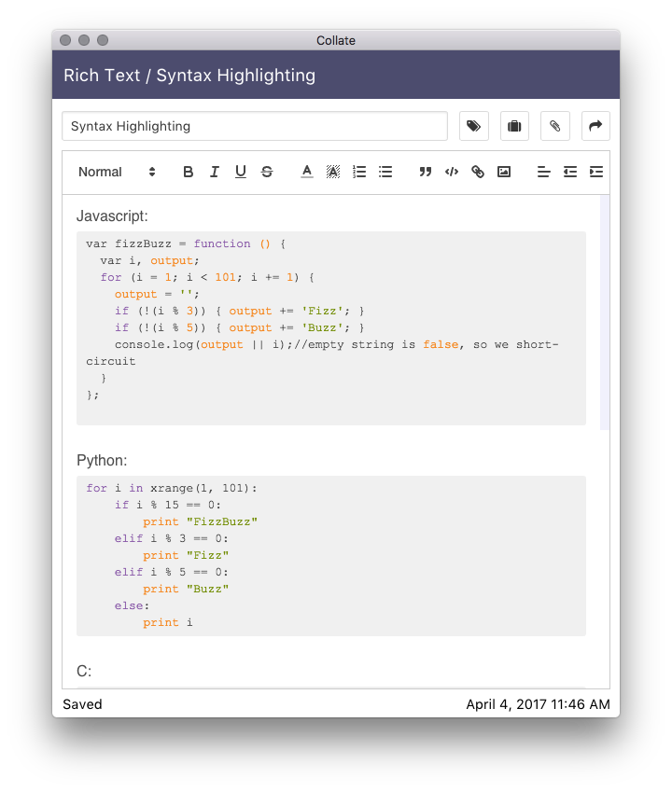The image size is (672, 792).
Task: Open the text color picker
Action: point(307,172)
